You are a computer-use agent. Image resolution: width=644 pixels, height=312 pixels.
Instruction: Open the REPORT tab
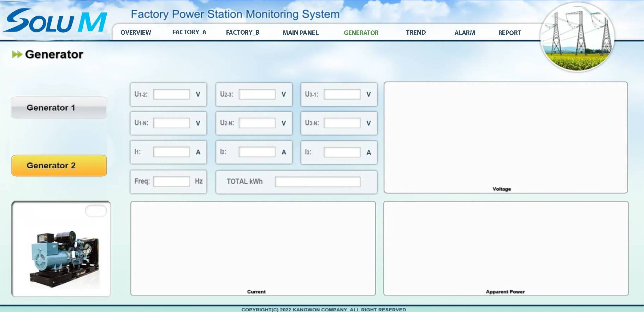509,33
